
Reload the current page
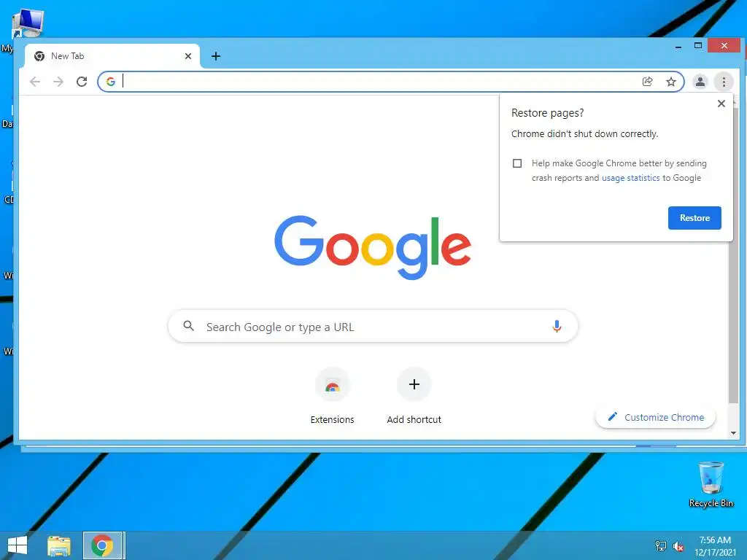tap(82, 82)
